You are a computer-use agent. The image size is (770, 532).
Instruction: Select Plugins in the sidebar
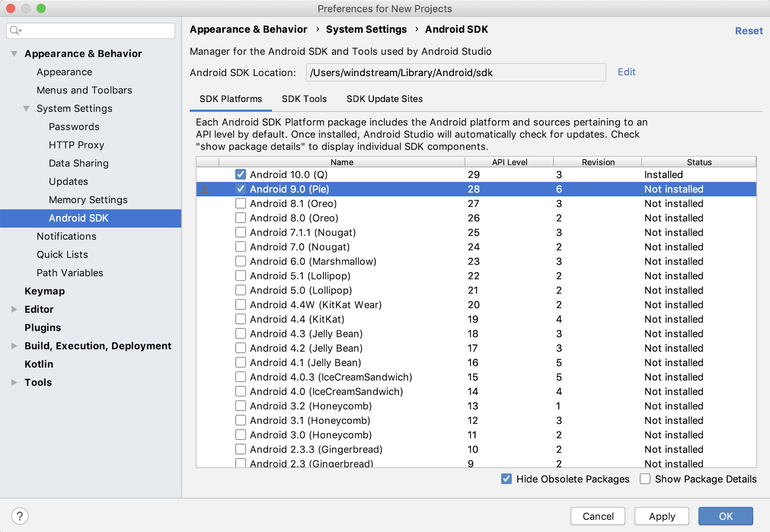pyautogui.click(x=43, y=328)
